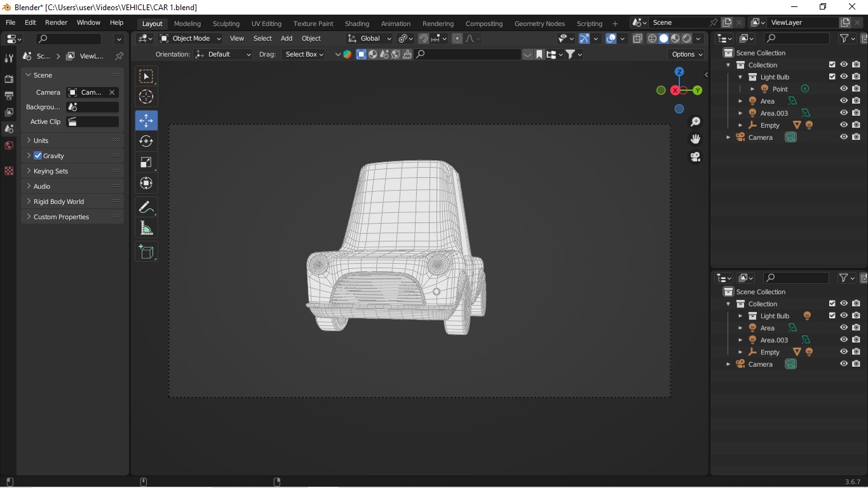The height and width of the screenshot is (488, 868).
Task: Click the Background scene field
Action: (93, 107)
